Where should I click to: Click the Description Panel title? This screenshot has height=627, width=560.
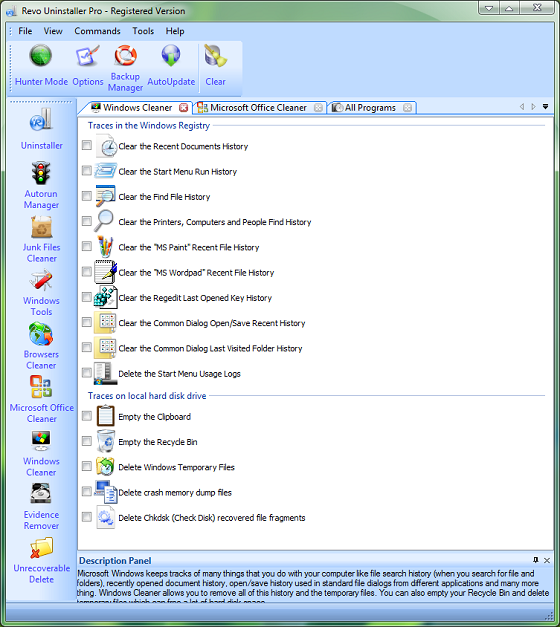coord(115,561)
